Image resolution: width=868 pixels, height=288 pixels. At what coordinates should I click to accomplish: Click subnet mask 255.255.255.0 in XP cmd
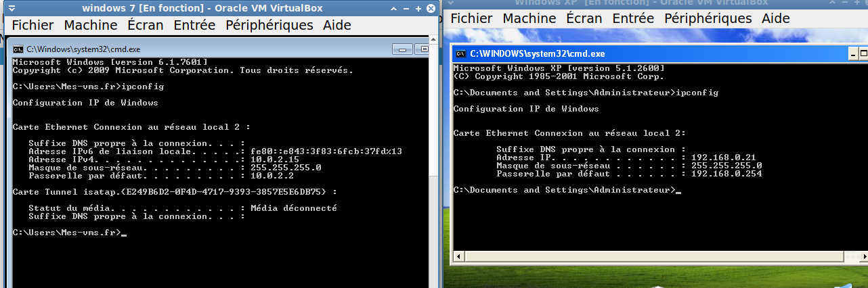point(726,166)
